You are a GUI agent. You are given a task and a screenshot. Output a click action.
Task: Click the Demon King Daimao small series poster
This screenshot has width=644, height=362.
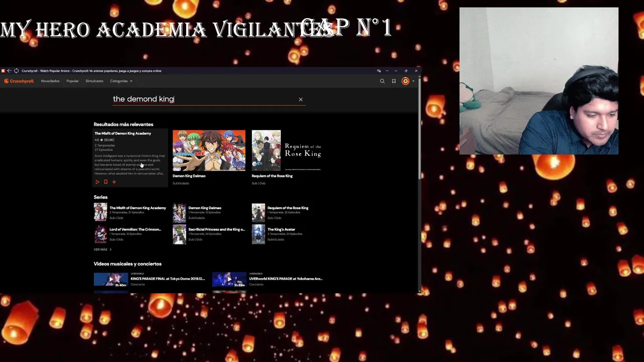(179, 213)
